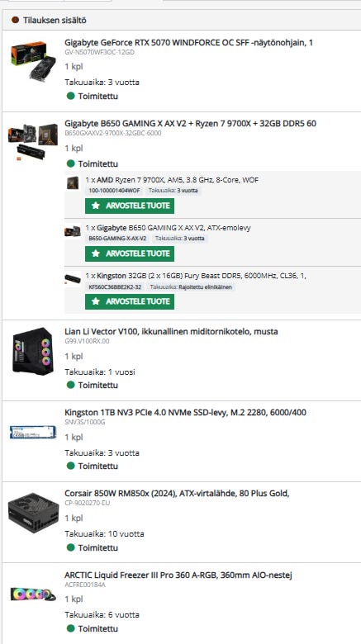Click the Corsair RM850x power supply image
This screenshot has width=361, height=644.
pyautogui.click(x=33, y=513)
